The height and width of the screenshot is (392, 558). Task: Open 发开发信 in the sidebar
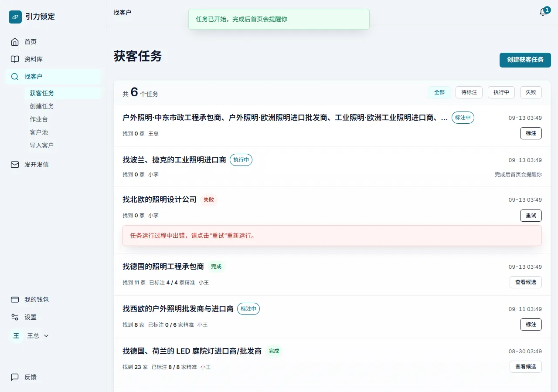pyautogui.click(x=53, y=165)
